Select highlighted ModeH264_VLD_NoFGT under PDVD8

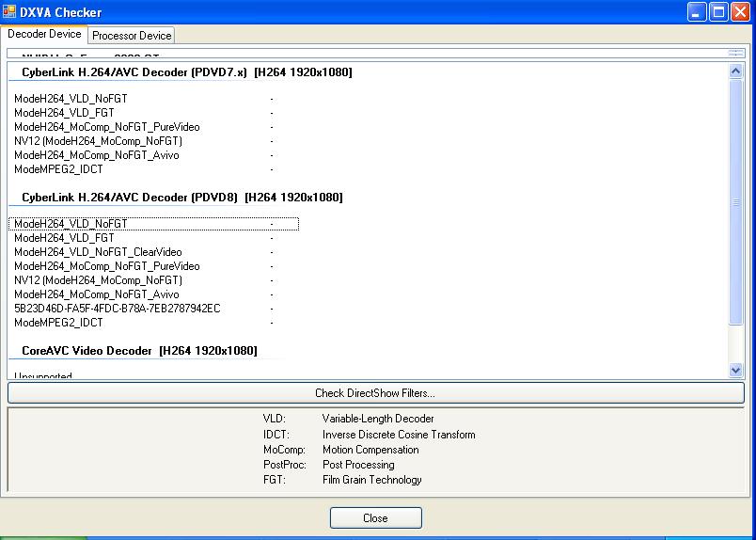pyautogui.click(x=154, y=224)
